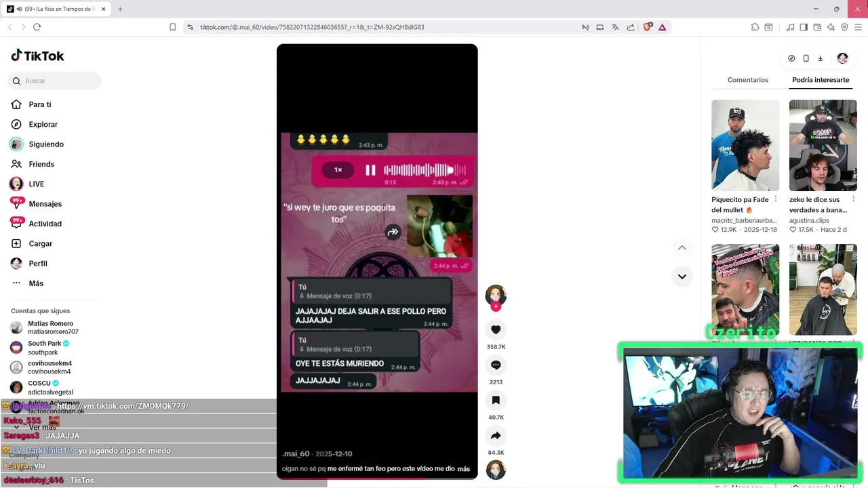Expand caption with más link
The image size is (868, 488).
click(464, 469)
